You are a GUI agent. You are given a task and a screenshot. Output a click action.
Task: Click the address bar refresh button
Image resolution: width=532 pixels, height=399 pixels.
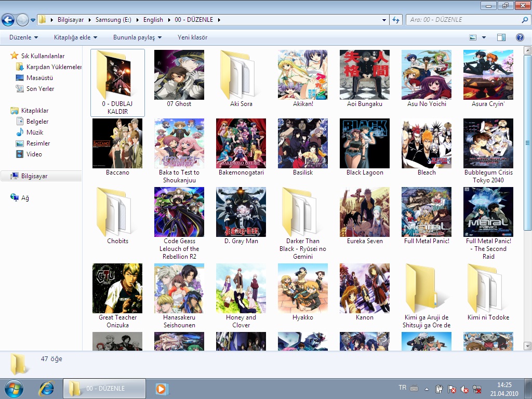click(x=396, y=20)
